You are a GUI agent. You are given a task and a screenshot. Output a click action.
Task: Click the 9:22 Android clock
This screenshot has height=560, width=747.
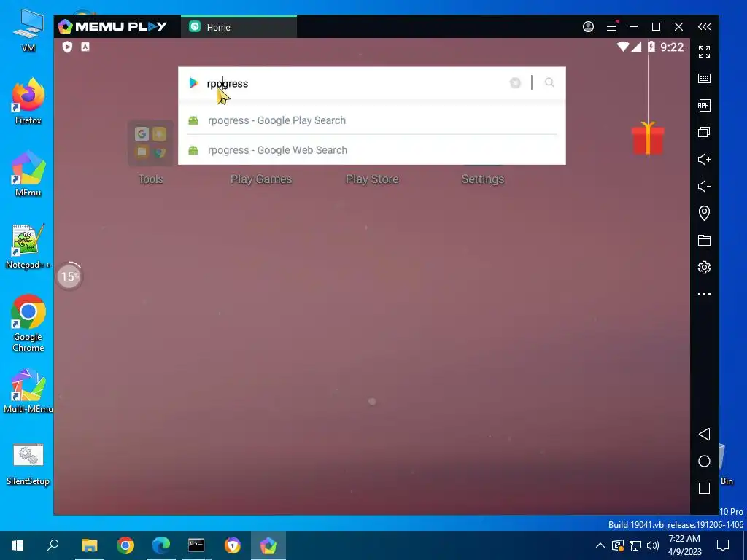(672, 47)
